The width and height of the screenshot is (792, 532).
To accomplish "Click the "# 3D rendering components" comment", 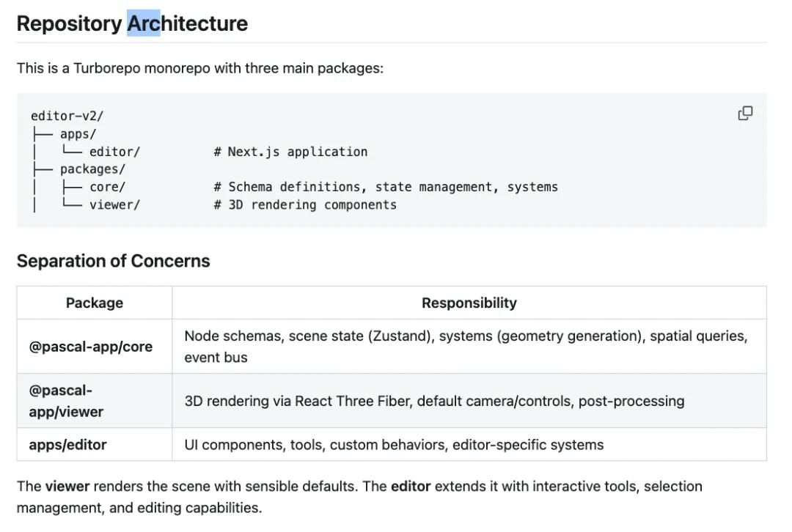I will tap(305, 204).
